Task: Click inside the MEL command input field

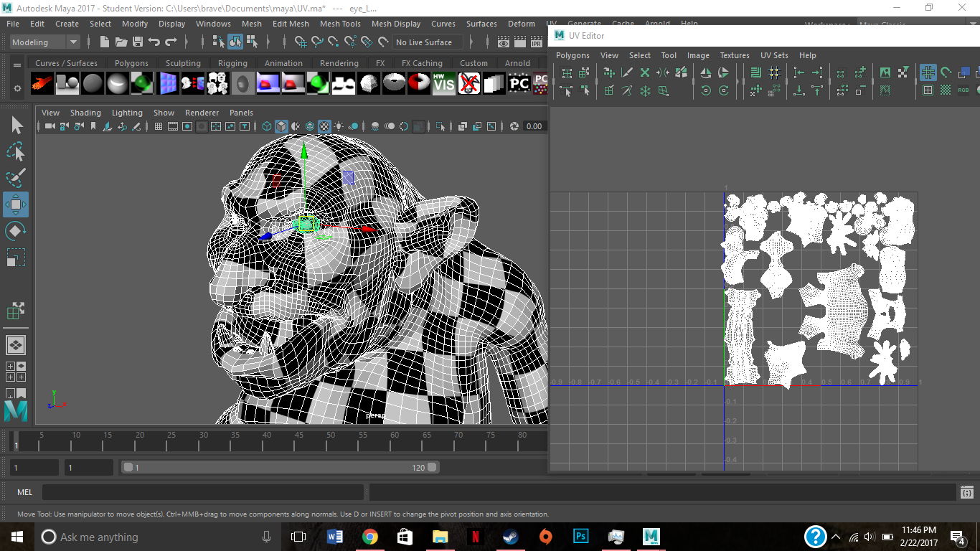Action: (x=201, y=492)
